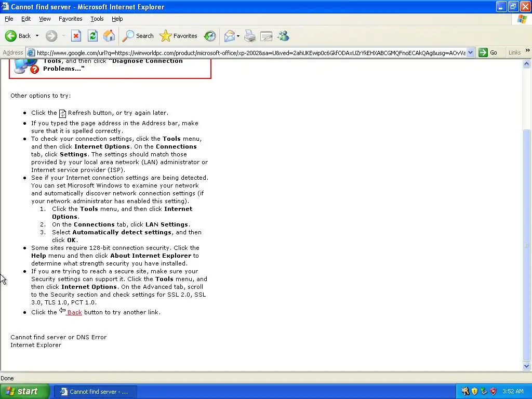Click the red Back link in page

click(74, 312)
